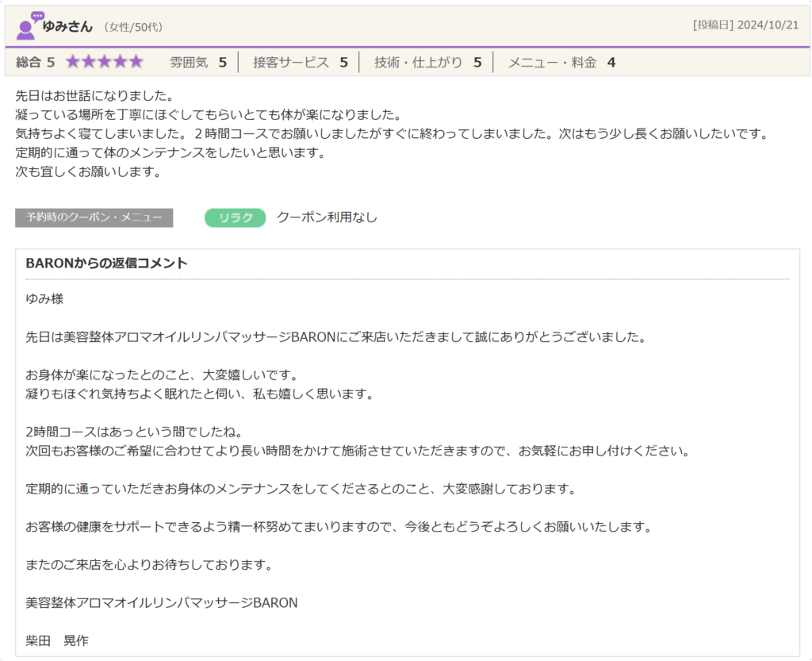Click the purple user avatar icon
The width and height of the screenshot is (812, 661).
point(29,25)
